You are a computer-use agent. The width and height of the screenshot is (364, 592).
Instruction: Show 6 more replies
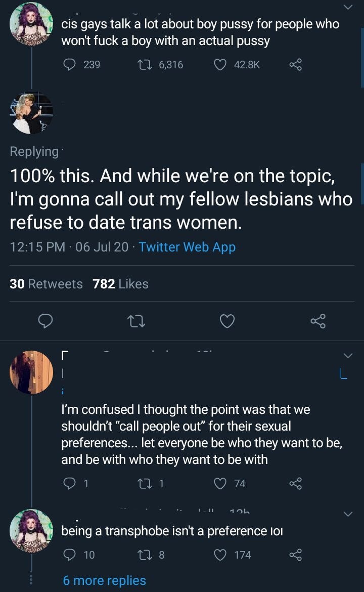point(104,580)
